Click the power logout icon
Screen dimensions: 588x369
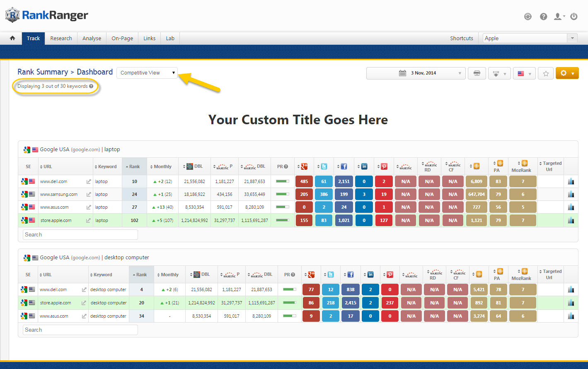pyautogui.click(x=574, y=17)
